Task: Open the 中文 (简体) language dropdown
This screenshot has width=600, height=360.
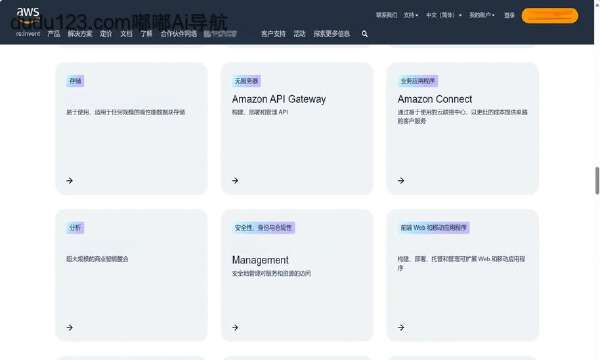Action: 443,15
